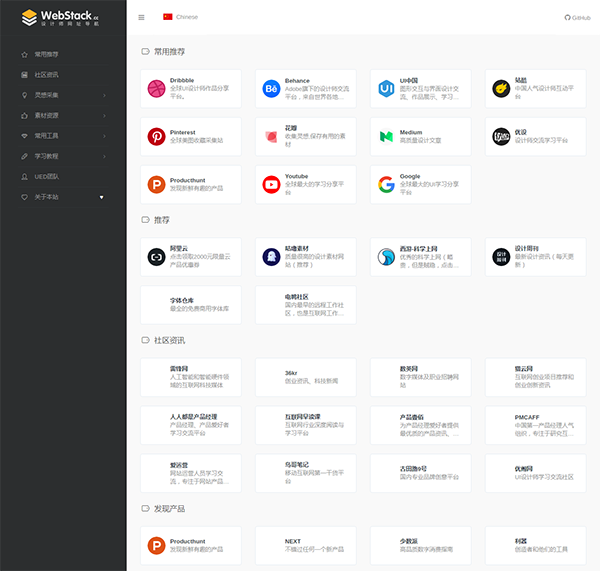
Task: Click the 站酷 black-and-yellow icon
Action: coord(501,89)
